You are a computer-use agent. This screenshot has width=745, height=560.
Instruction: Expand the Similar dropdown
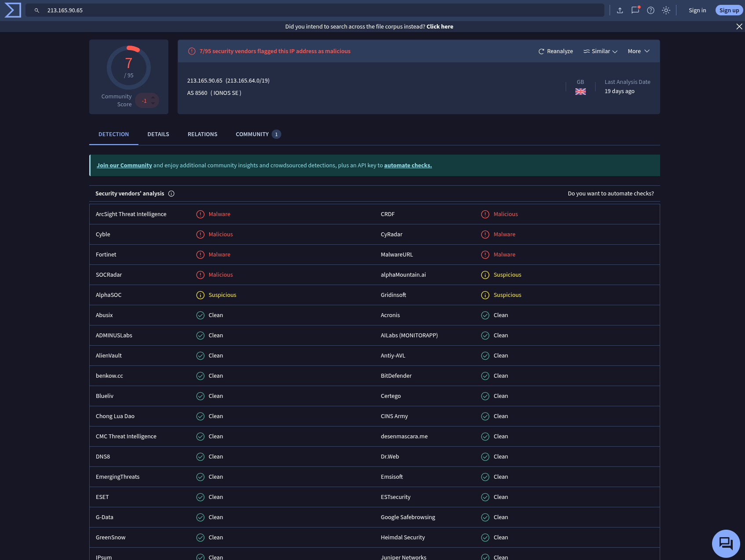pyautogui.click(x=600, y=51)
